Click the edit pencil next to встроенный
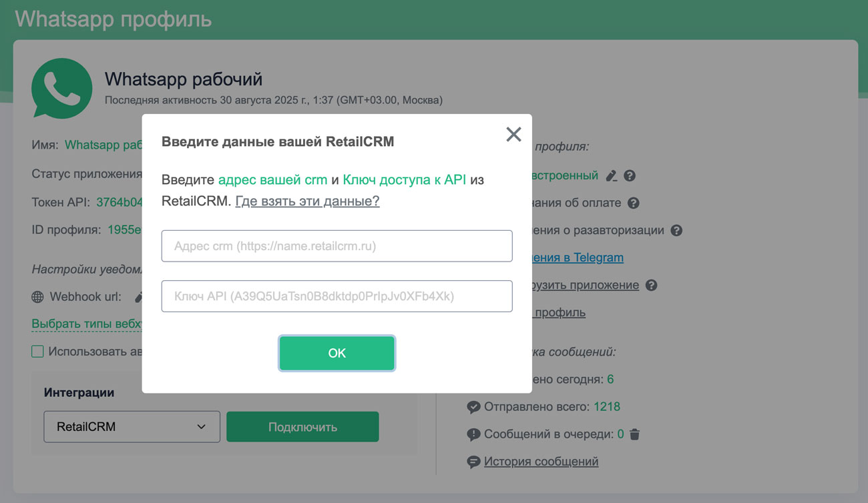868x503 pixels. coord(611,176)
